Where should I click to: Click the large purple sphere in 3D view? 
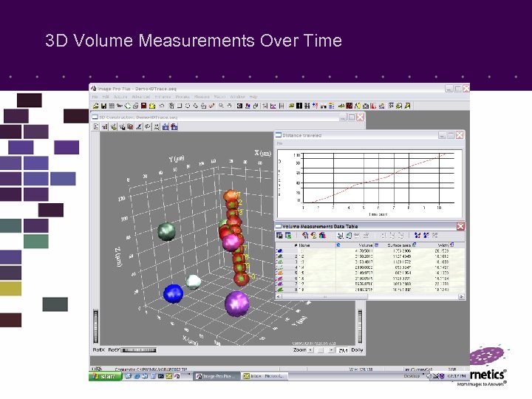pyautogui.click(x=237, y=304)
